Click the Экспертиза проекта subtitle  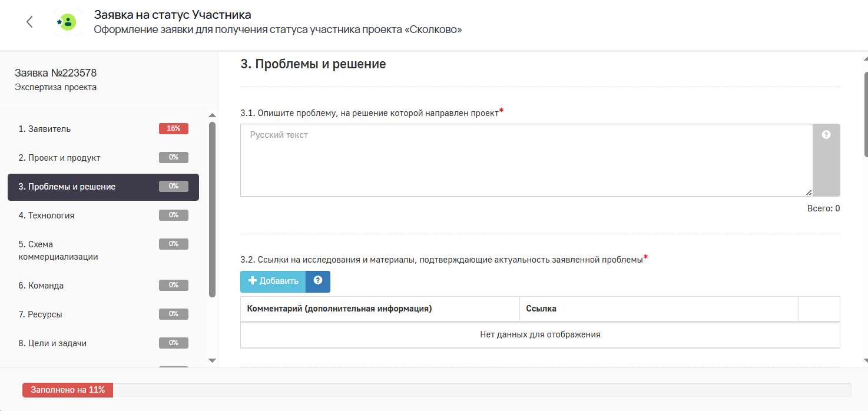[x=56, y=87]
